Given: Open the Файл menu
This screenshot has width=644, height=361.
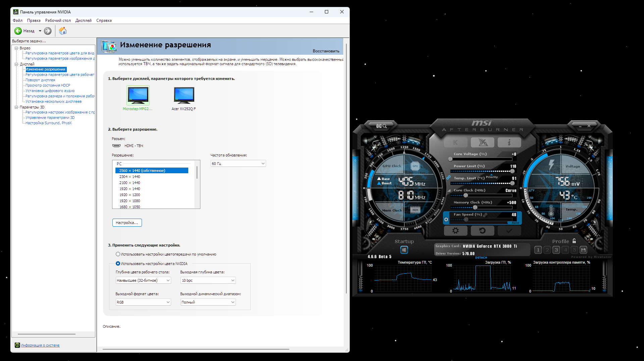Looking at the screenshot, I should click(x=17, y=20).
